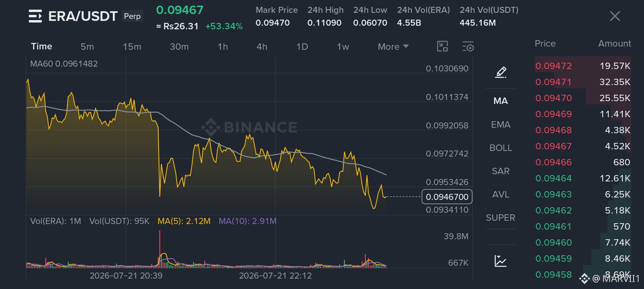Viewport: 644px width, 289px height.
Task: Switch to the 1w interval
Action: click(x=343, y=47)
